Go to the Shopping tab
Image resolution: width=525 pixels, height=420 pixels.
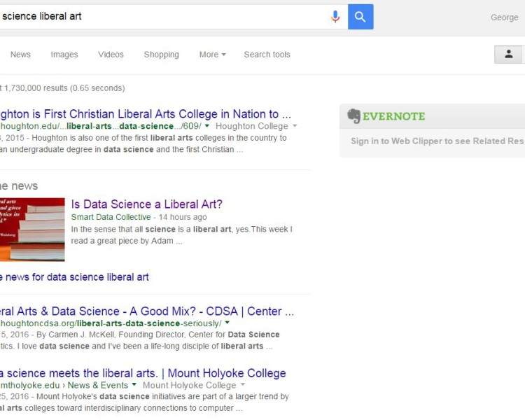tap(161, 55)
